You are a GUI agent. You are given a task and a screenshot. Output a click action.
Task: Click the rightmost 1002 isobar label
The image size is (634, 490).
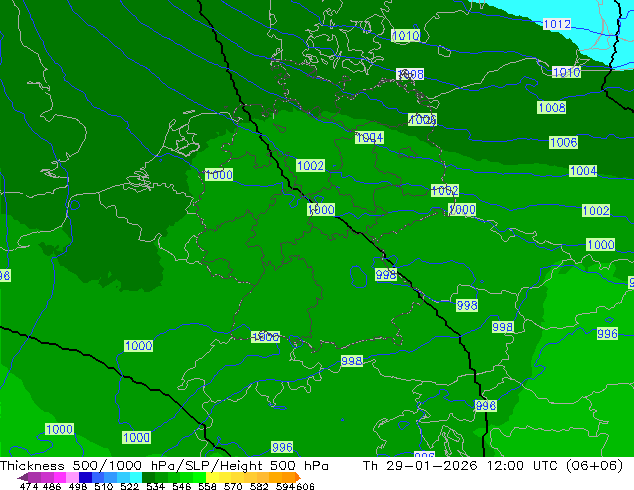(x=596, y=211)
